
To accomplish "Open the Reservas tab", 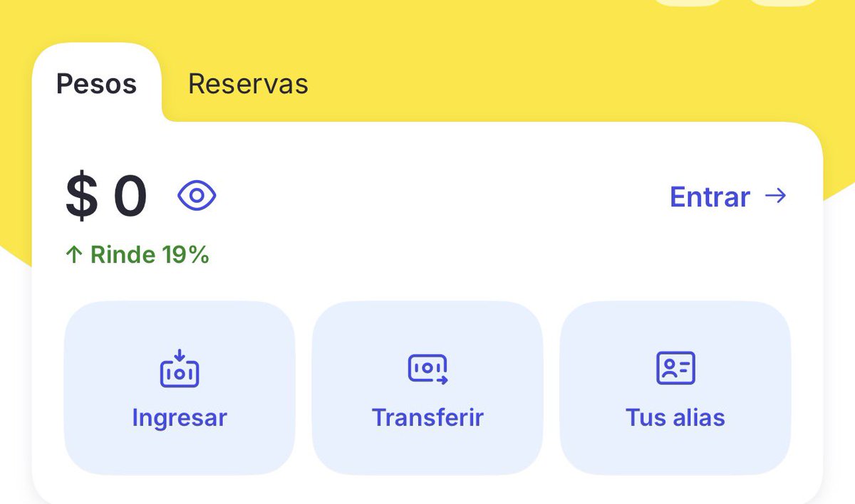I will [248, 84].
